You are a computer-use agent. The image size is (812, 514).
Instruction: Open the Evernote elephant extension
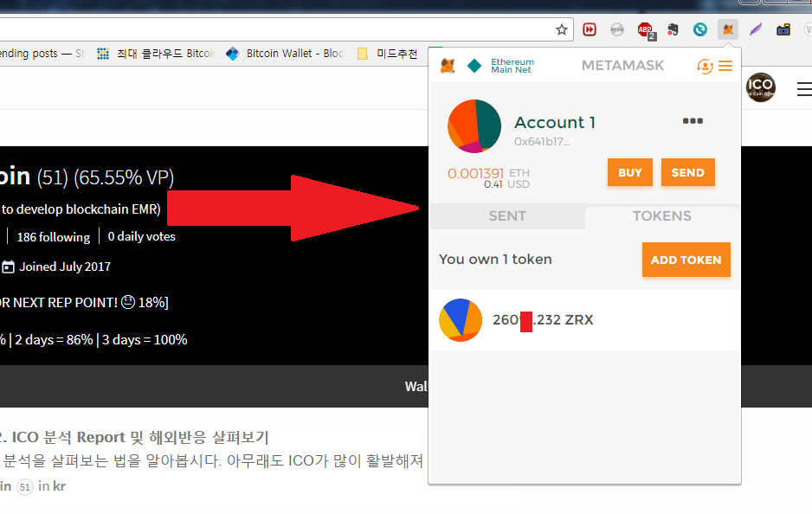coord(673,29)
